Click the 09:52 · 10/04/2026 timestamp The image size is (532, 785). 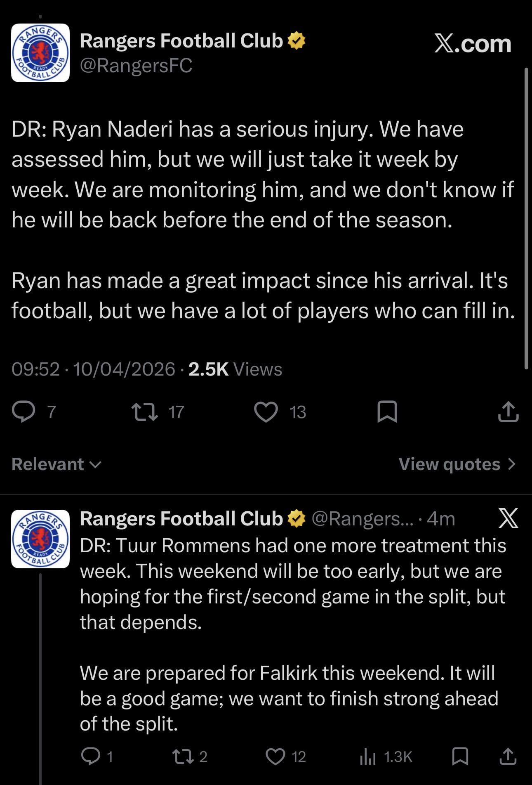pos(93,369)
